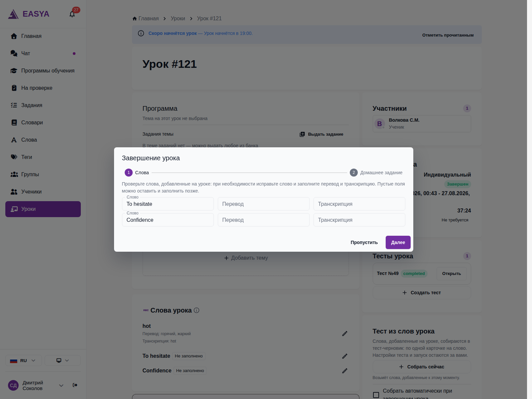Viewport: 532px width, 399px height.
Task: Click Добавить тему
Action: pos(246,258)
